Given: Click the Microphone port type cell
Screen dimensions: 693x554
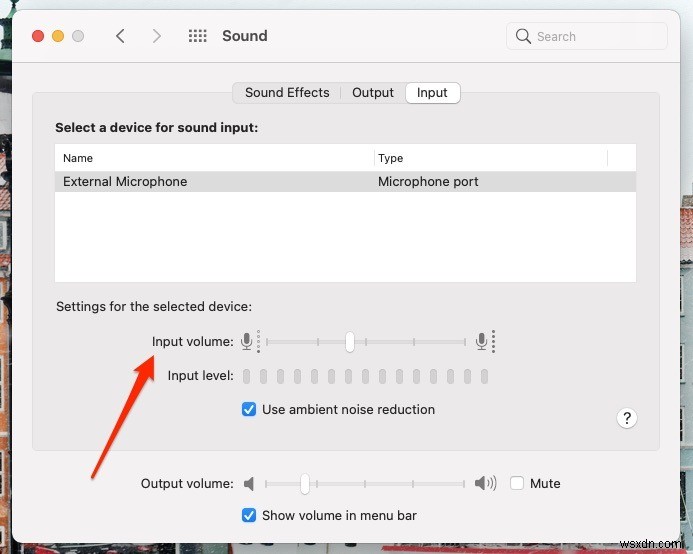Looking at the screenshot, I should click(x=428, y=182).
